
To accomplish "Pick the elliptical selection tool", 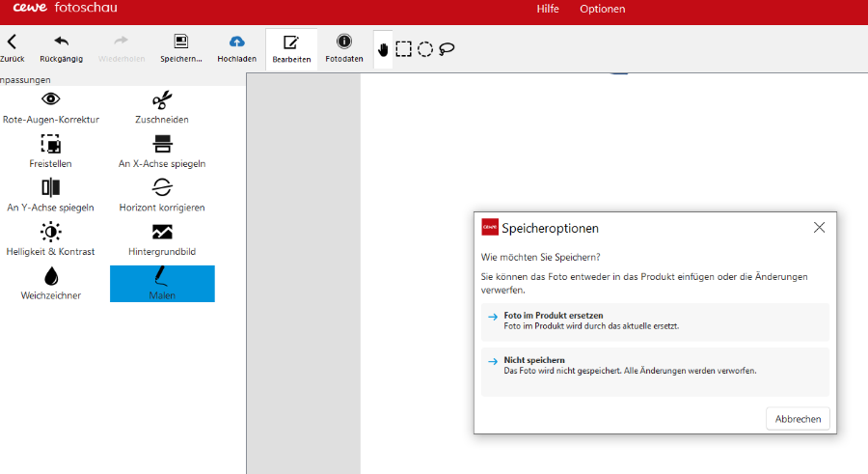I will 424,49.
